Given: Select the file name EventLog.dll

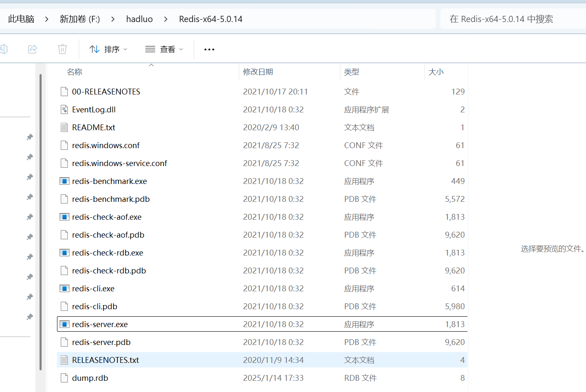Looking at the screenshot, I should pyautogui.click(x=94, y=109).
